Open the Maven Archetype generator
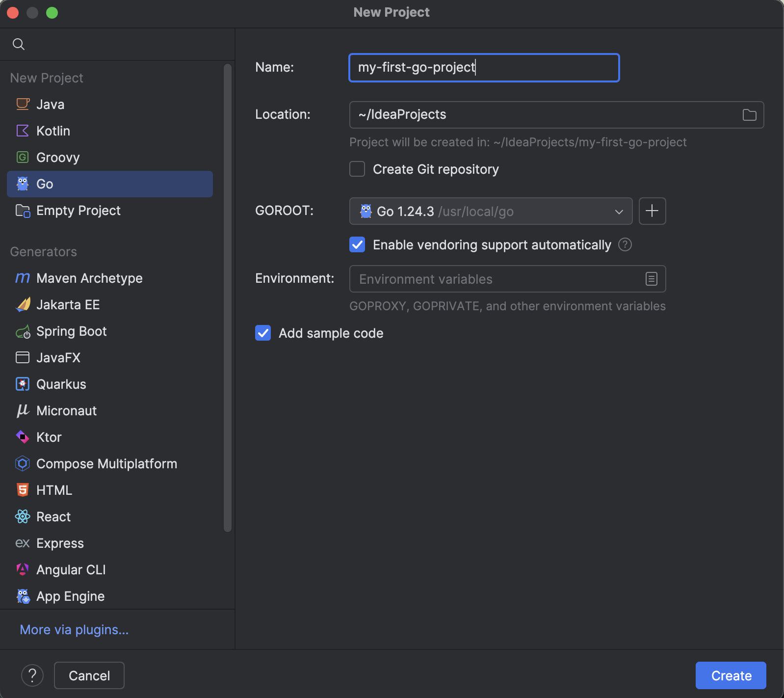The image size is (784, 698). click(x=110, y=278)
